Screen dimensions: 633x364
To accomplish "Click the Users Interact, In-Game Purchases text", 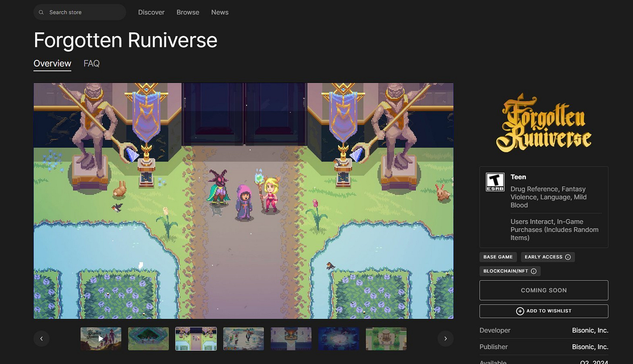I will coord(554,229).
